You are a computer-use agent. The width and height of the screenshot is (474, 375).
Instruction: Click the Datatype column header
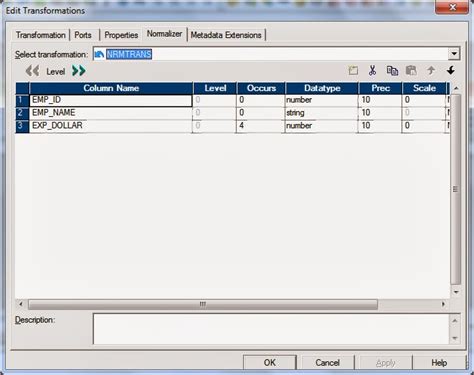pyautogui.click(x=322, y=88)
